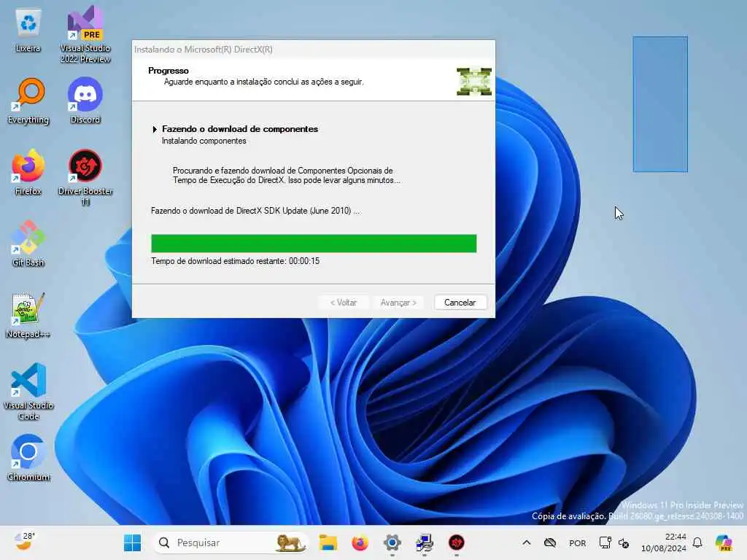747x560 pixels.
Task: Open the POR language input indicator
Action: coord(578,542)
